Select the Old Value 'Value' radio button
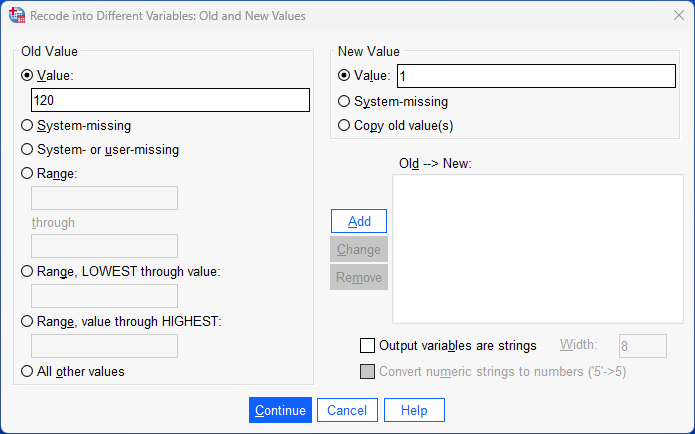 27,75
